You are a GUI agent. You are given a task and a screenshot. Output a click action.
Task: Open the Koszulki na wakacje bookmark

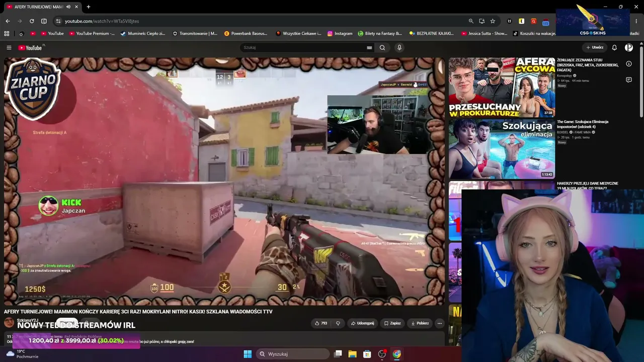click(x=534, y=34)
